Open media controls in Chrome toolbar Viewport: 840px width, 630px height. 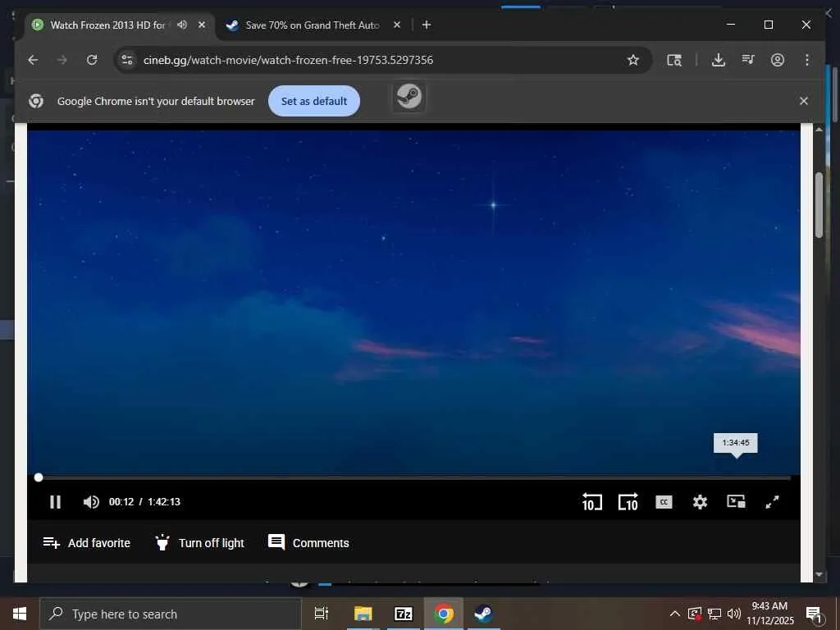[748, 60]
